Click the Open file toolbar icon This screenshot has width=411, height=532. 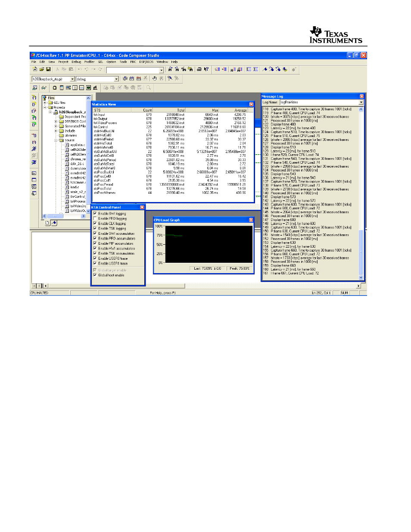(41, 69)
